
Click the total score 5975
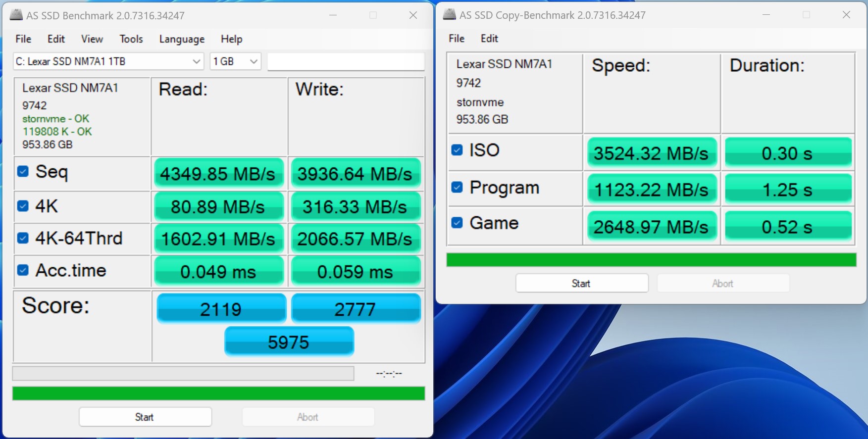point(289,341)
